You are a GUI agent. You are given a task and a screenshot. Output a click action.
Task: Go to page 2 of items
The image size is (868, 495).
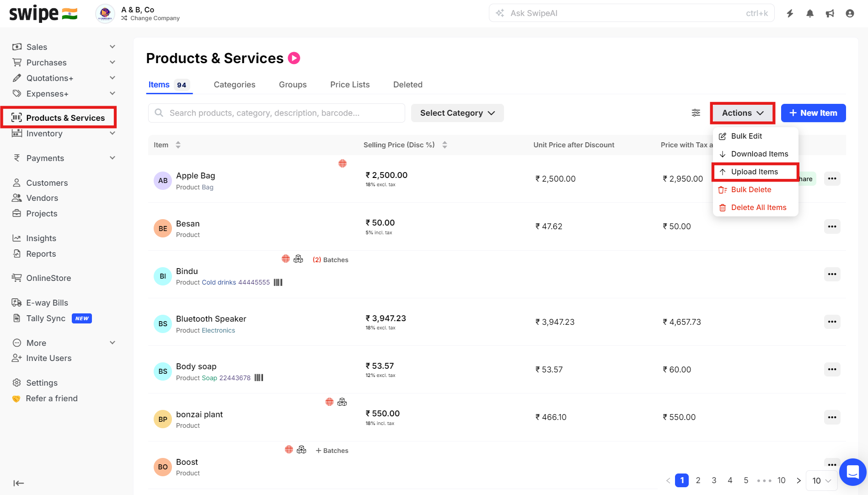click(x=698, y=480)
